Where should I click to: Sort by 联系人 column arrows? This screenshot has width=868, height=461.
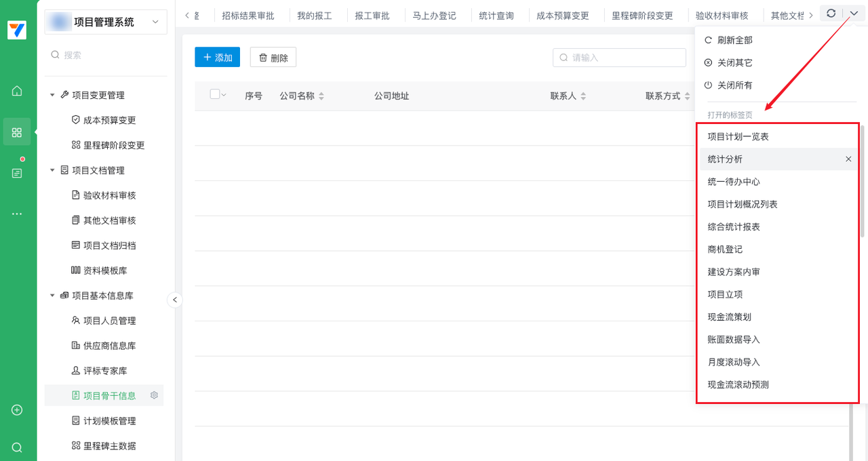[x=583, y=96]
